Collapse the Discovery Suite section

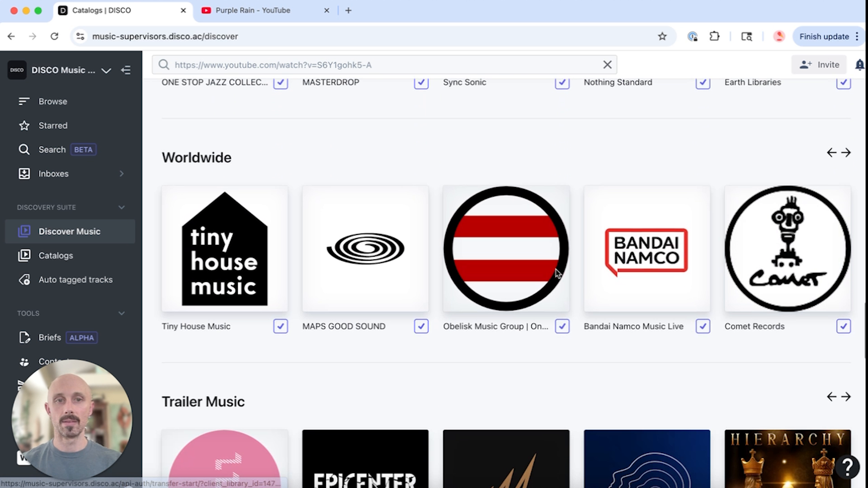[121, 207]
